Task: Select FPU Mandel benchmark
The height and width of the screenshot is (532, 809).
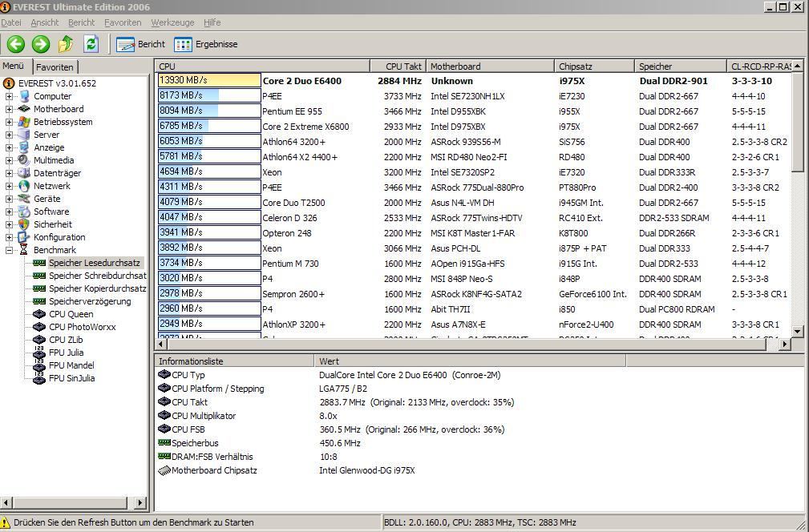Action: tap(71, 365)
